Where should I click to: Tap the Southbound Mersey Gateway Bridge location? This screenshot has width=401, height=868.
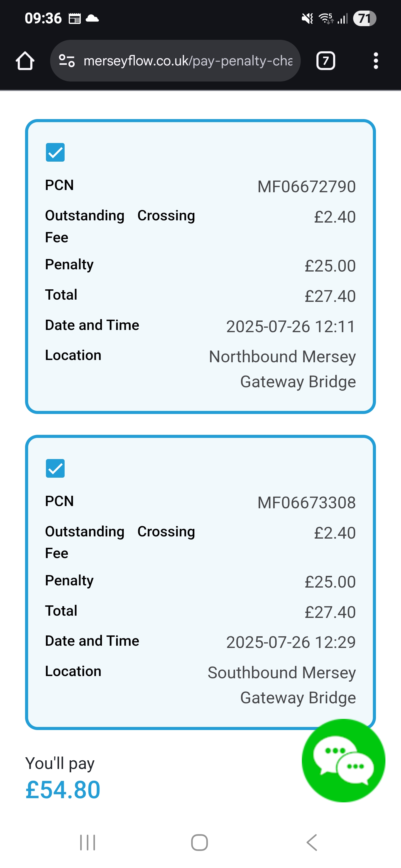282,685
